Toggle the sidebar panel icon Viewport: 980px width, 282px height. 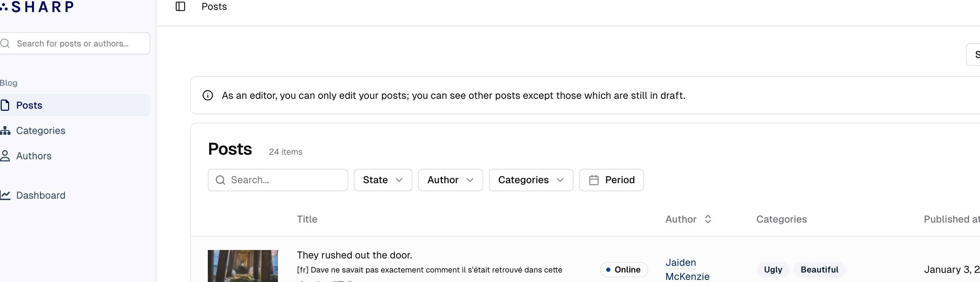(x=180, y=6)
